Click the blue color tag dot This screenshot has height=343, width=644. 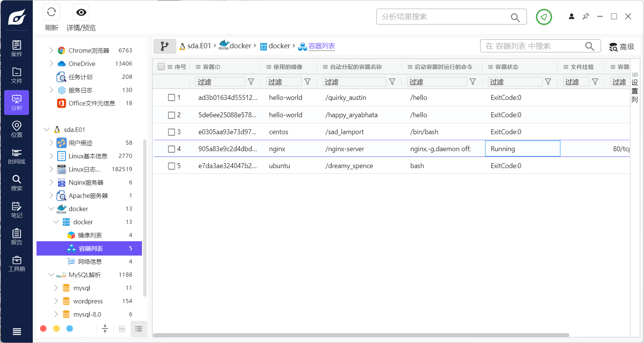point(70,329)
